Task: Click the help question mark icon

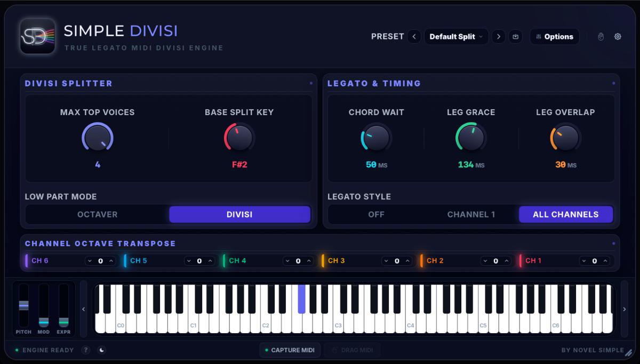Action: (x=86, y=350)
